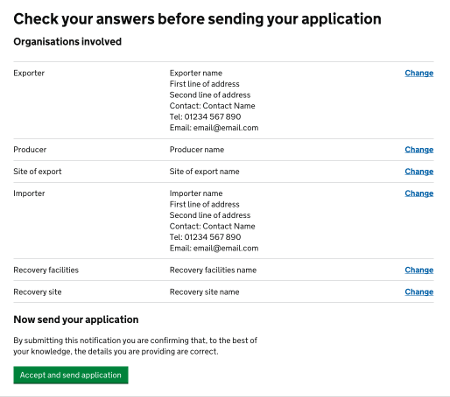Click the Importer telephone number line
This screenshot has width=450, height=397.
[205, 237]
